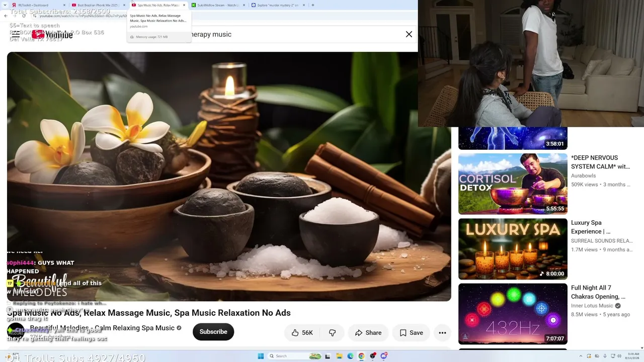Click the Inner Lotus Music verified badge
Viewport: 644px width, 362px height.
click(617, 306)
